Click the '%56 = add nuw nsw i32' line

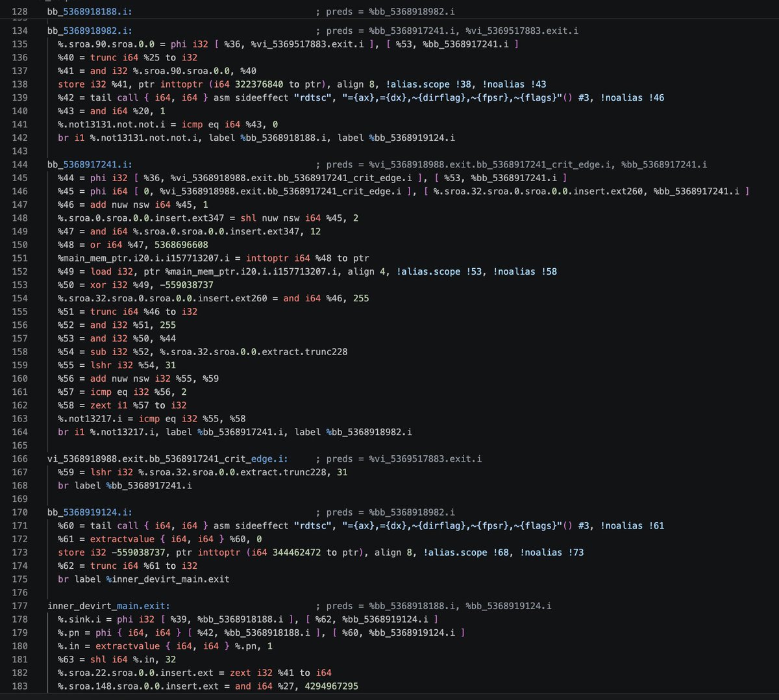(138, 379)
